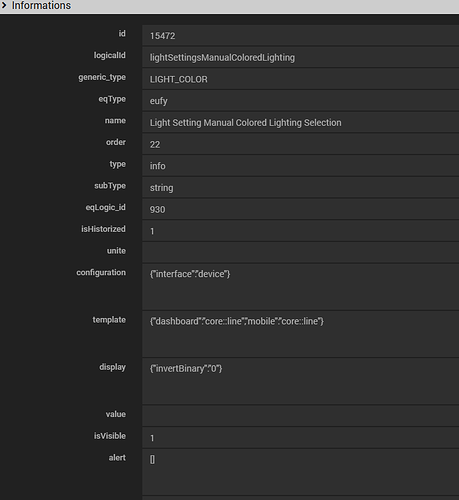
Task: Select the isHistorized field value 1
Action: point(301,231)
